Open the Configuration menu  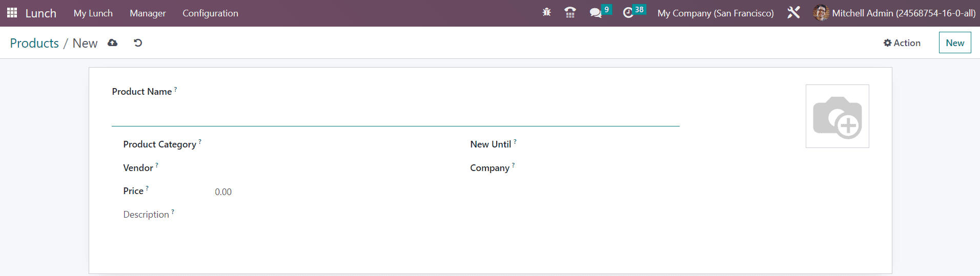coord(210,13)
